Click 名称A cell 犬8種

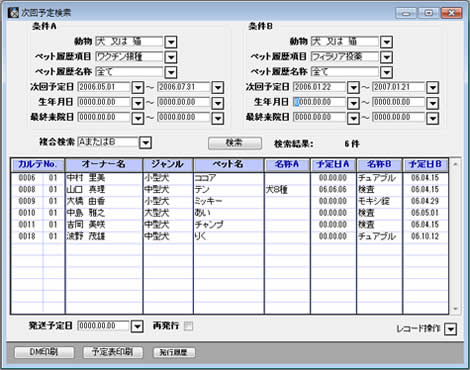coord(277,190)
